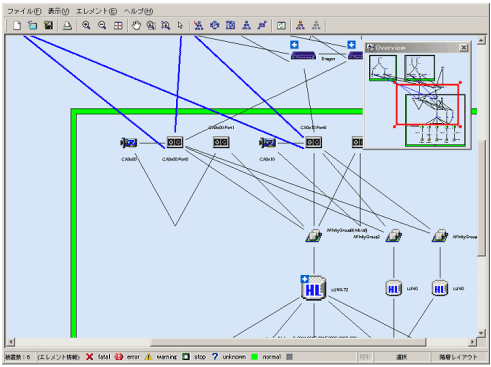Expand the blue plus above the right switch
The height and width of the screenshot is (367, 491).
(351, 45)
